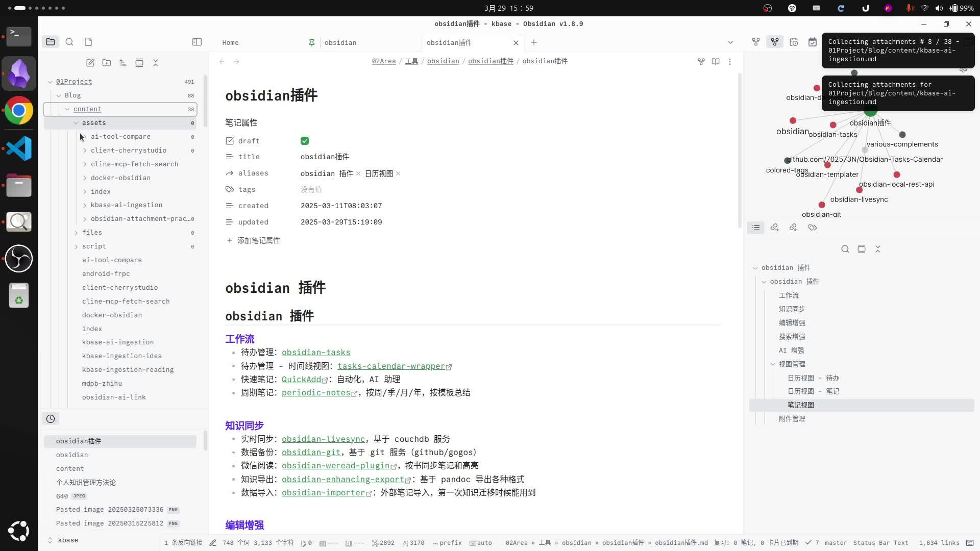
Task: Click 添加笔记属性 to add a property
Action: (x=259, y=240)
